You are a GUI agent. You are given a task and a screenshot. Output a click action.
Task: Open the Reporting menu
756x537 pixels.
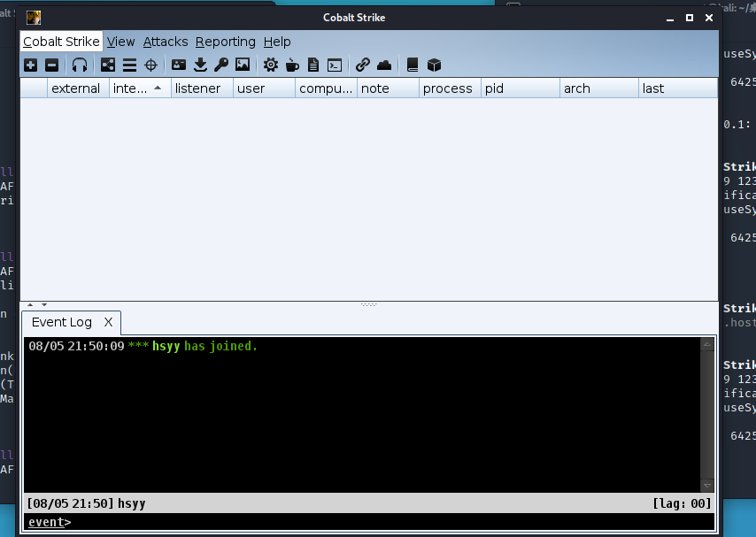pyautogui.click(x=225, y=42)
